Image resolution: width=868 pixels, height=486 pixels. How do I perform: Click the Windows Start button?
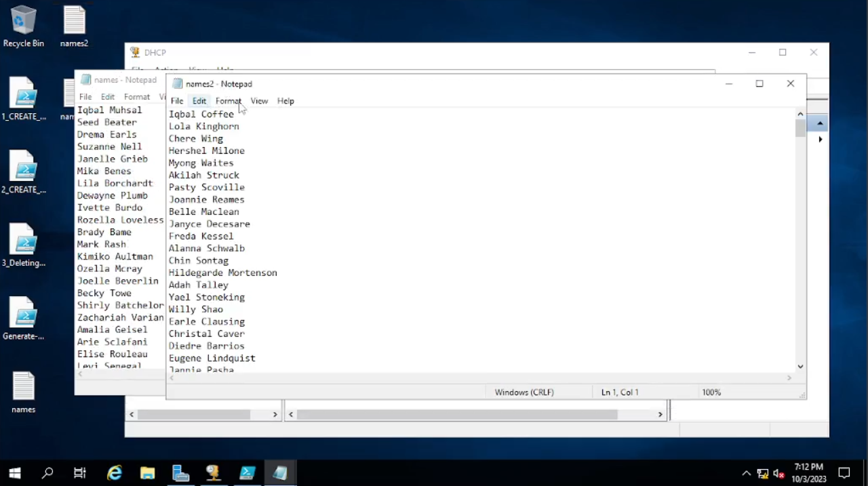pyautogui.click(x=14, y=472)
